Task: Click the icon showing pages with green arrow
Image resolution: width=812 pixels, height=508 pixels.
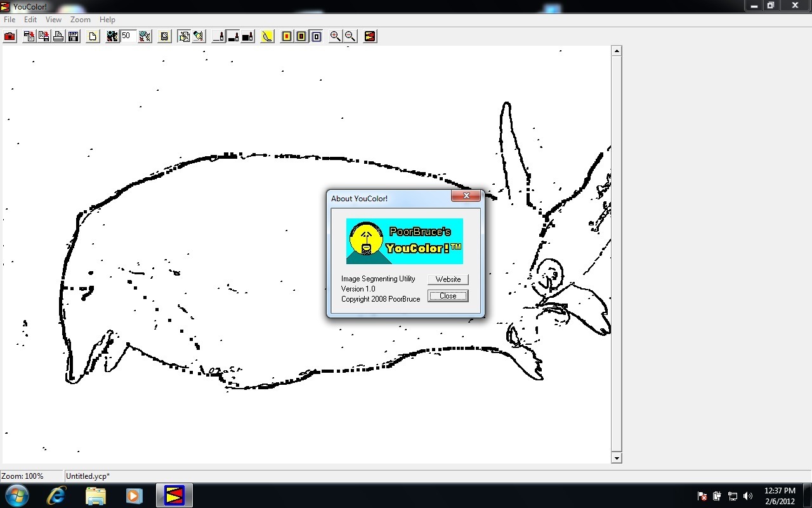Action: [x=184, y=36]
